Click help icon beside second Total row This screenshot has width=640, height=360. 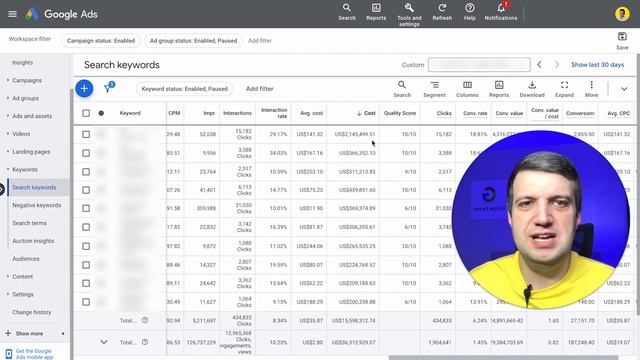145,342
